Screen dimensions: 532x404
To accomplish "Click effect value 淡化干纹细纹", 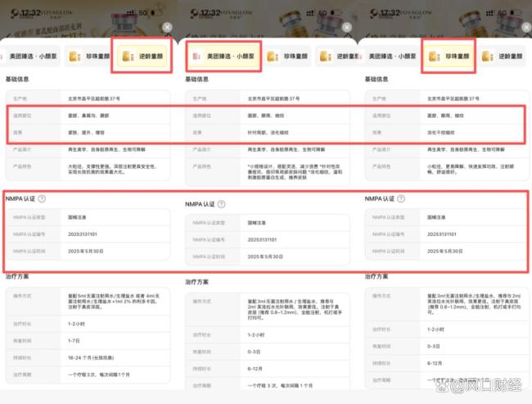I will pos(440,133).
